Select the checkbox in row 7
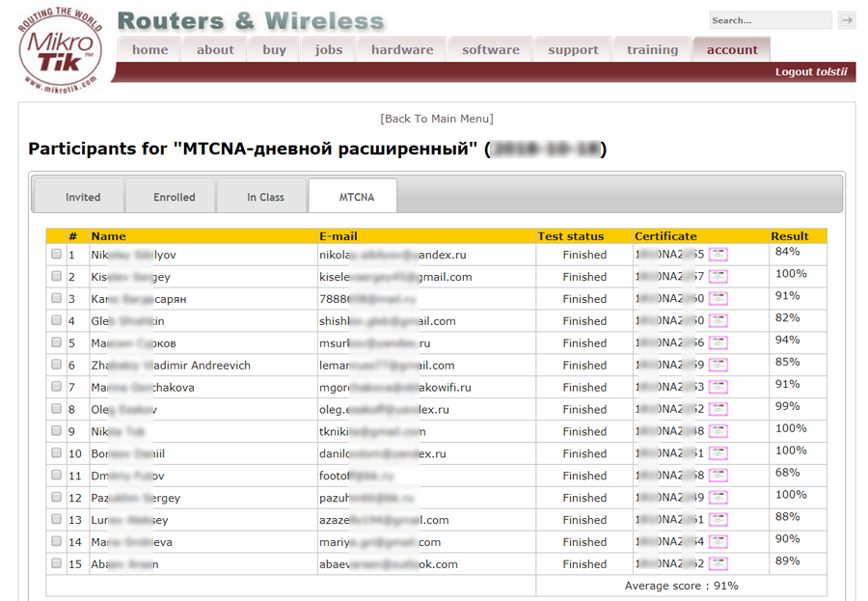 57,386
